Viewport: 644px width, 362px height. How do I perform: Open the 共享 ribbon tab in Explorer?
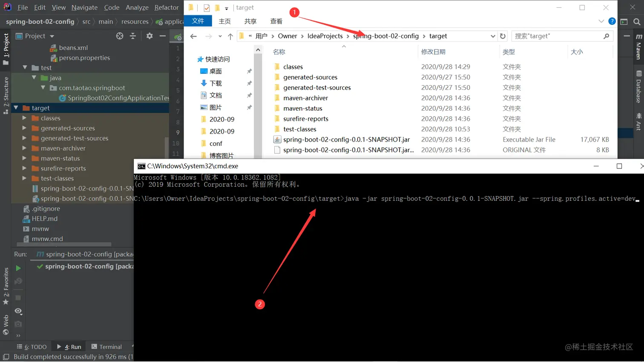250,21
